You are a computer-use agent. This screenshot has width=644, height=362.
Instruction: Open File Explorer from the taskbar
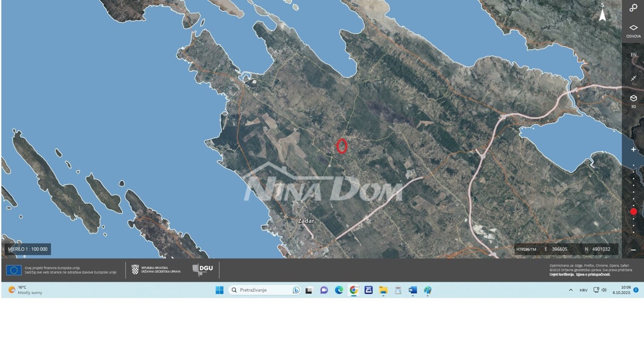point(383,290)
